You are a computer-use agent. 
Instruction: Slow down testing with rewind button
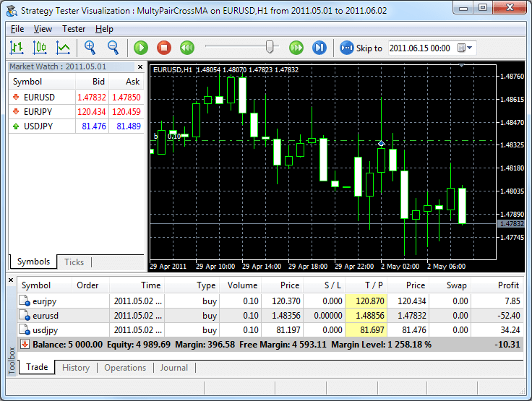click(x=187, y=48)
